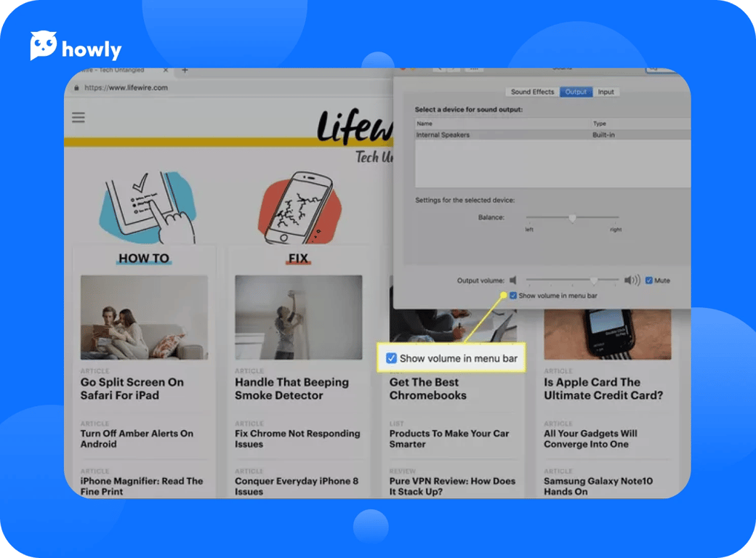Open the Lifewire hamburger menu
Screen dimensions: 756x558
(x=78, y=118)
